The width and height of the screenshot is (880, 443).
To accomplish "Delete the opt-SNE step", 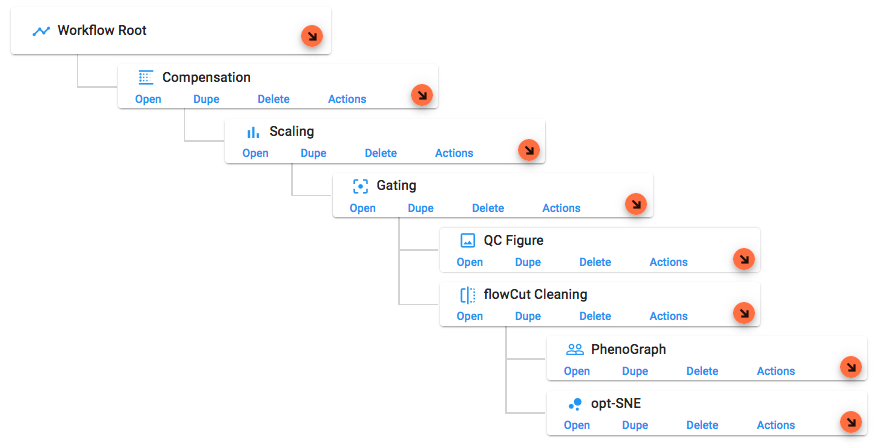I will click(702, 425).
